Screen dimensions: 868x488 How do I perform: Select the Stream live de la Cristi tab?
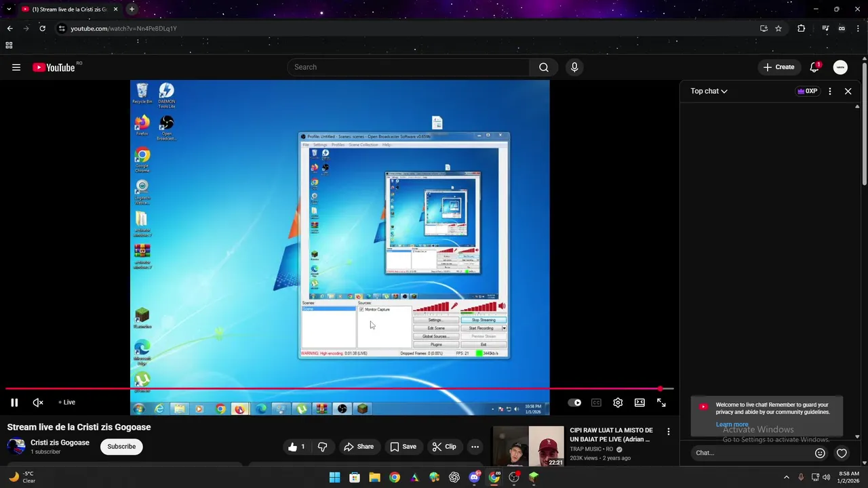(x=70, y=9)
